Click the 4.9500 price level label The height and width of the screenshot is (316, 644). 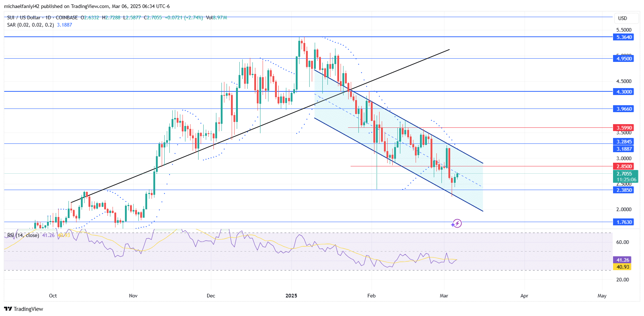tap(624, 59)
